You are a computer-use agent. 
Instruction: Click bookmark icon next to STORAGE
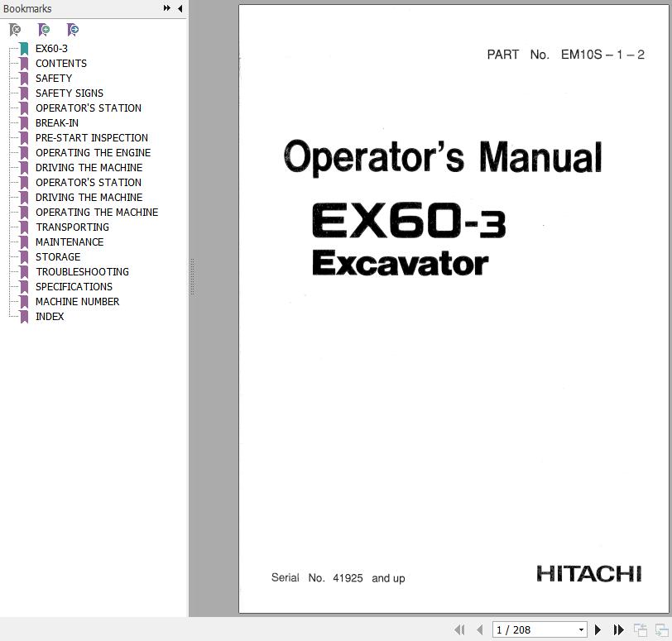(x=25, y=257)
